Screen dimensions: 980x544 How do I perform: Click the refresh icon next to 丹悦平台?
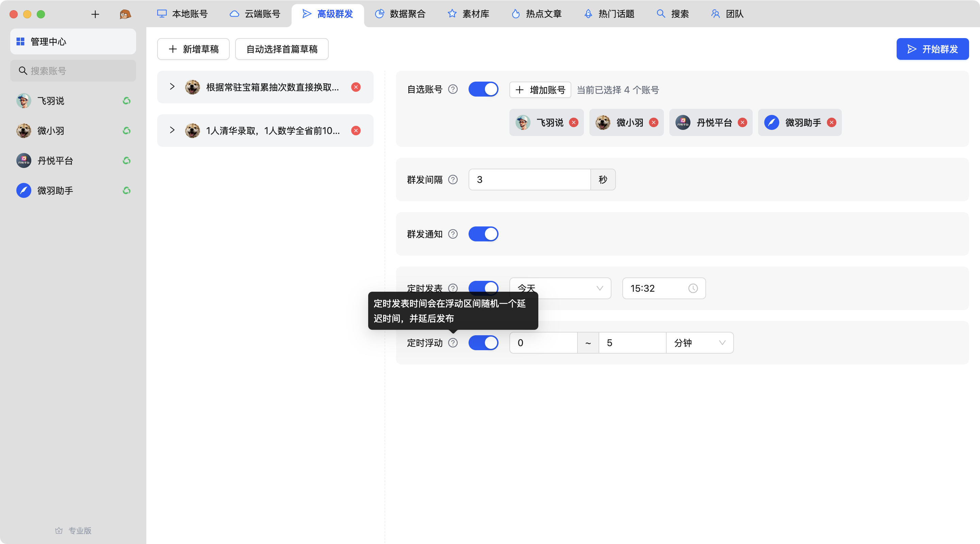(127, 160)
